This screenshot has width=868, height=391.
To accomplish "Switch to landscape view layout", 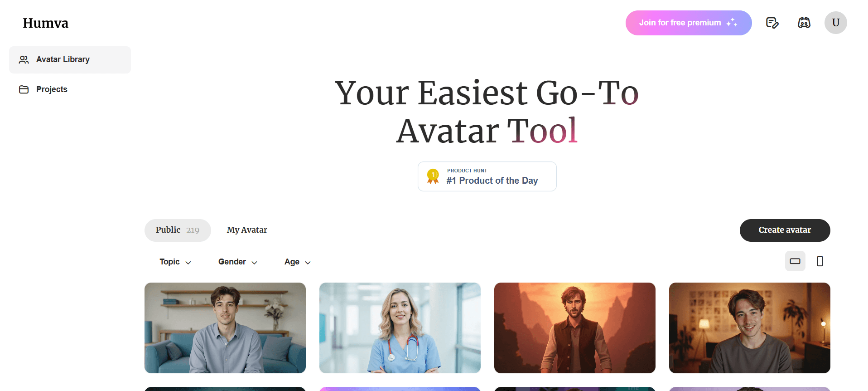I will (795, 261).
